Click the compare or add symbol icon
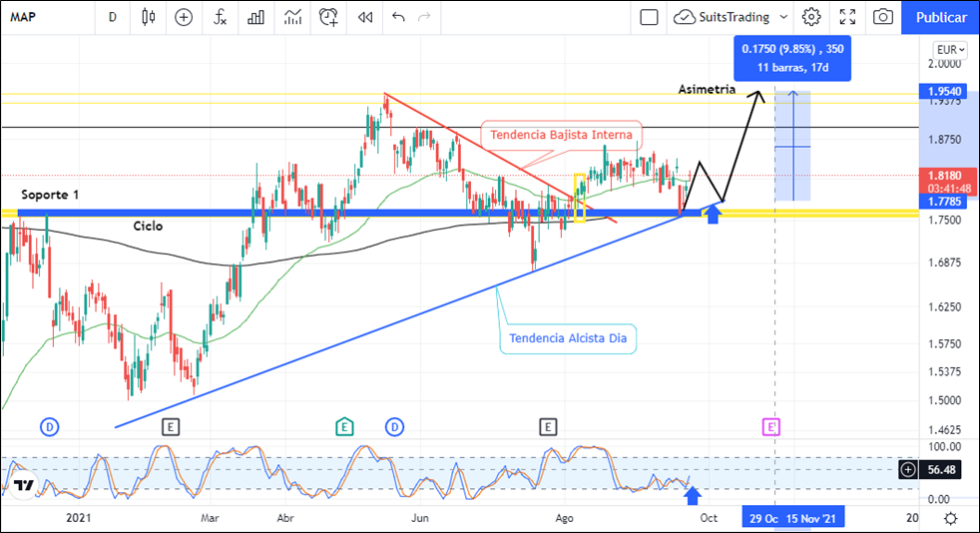This screenshot has width=980, height=533. (x=184, y=17)
